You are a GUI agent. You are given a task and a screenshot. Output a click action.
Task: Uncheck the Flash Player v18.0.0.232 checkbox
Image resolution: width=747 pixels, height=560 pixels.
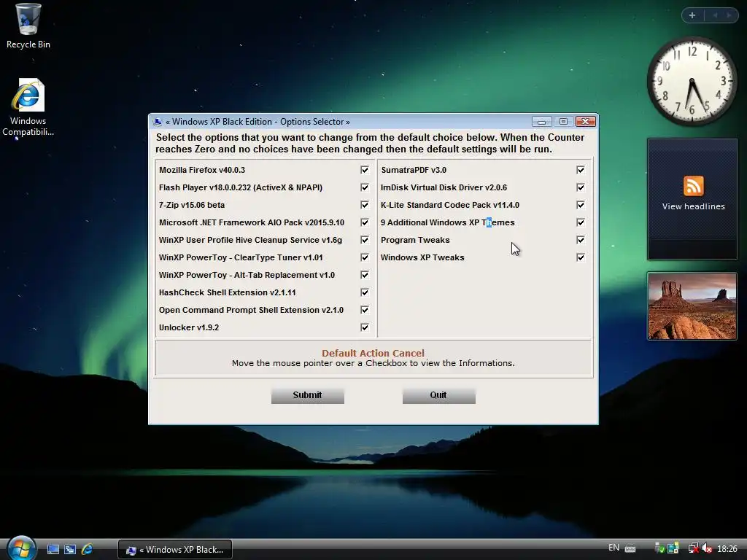[365, 187]
